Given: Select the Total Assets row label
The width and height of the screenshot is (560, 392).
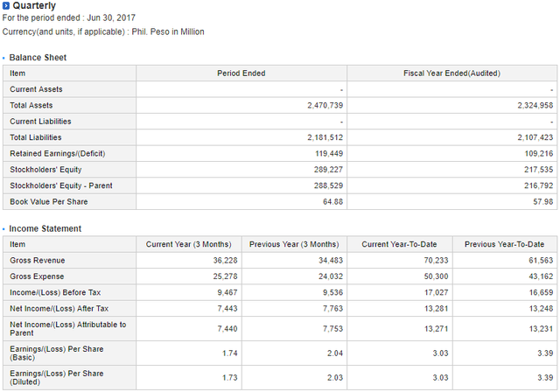Looking at the screenshot, I should (x=31, y=105).
